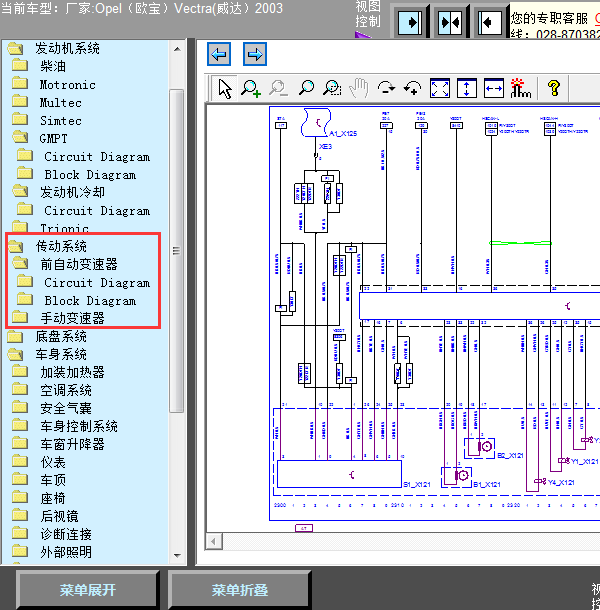This screenshot has width=600, height=610.
Task: Select the pointer cursor tool
Action: 225,88
